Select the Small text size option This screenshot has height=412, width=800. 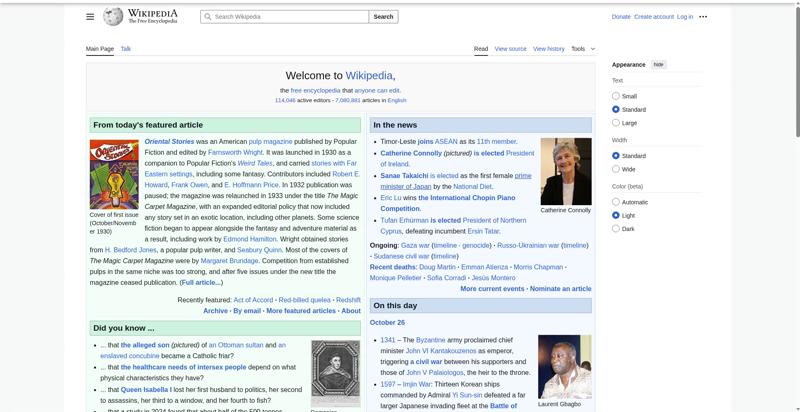pos(616,96)
